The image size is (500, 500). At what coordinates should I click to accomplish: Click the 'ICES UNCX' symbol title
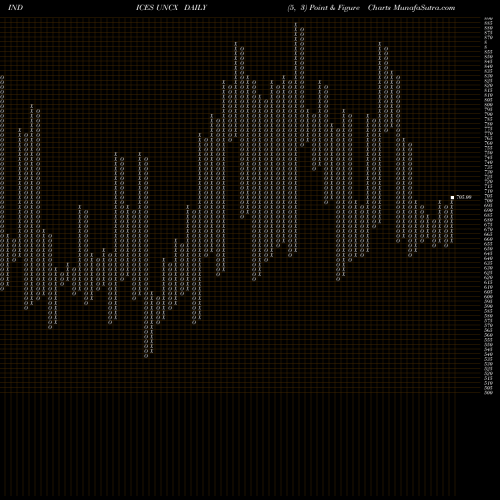(x=157, y=8)
